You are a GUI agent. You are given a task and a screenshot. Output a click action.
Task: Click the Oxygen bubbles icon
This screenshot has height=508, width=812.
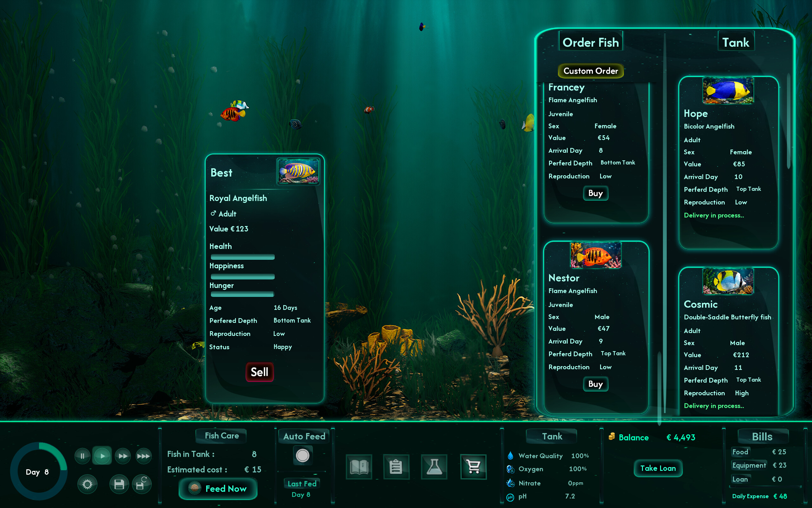510,469
